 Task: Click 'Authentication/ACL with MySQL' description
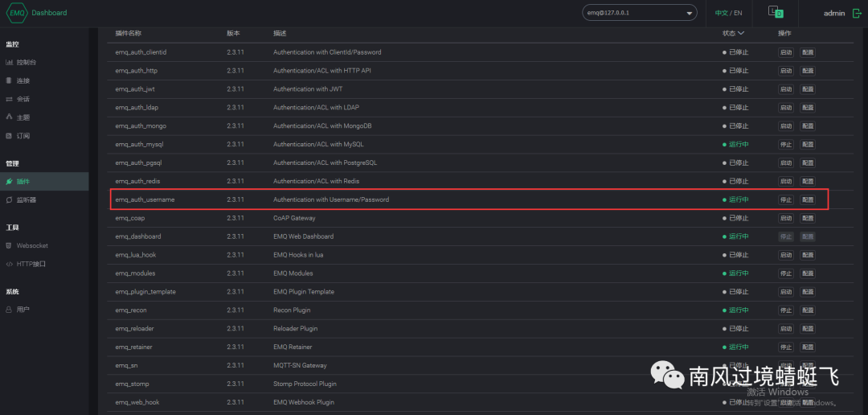[x=318, y=144]
